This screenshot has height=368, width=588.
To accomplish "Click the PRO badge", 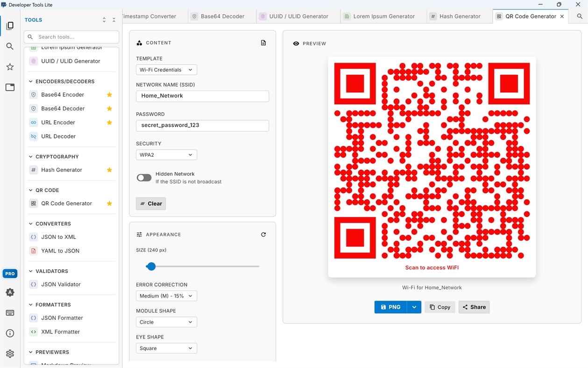I will click(10, 274).
